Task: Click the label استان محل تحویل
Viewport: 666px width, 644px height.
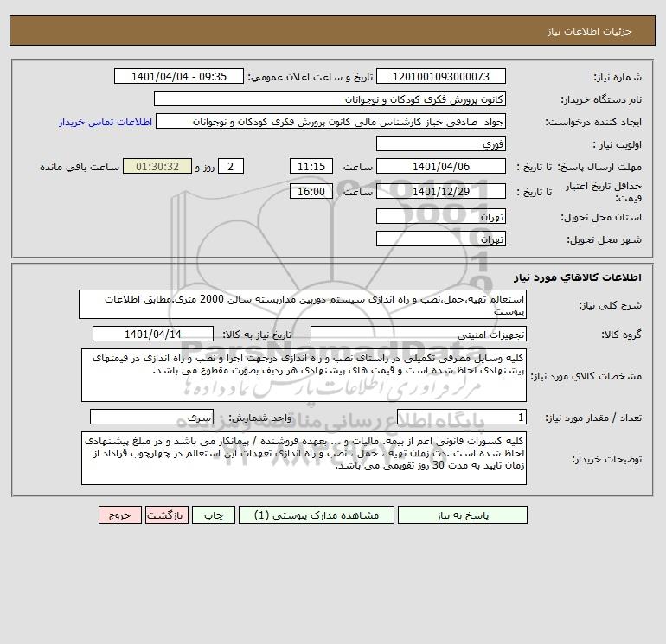Action: (601, 217)
